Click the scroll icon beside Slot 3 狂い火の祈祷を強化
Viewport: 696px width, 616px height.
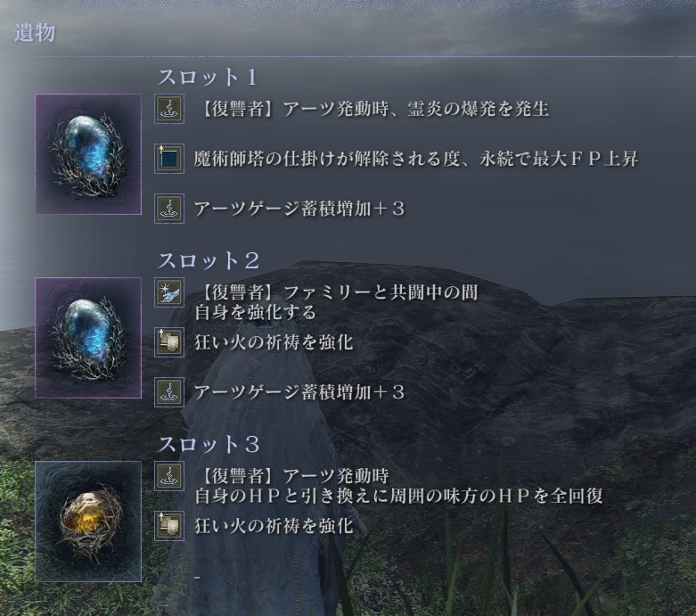pos(169,526)
